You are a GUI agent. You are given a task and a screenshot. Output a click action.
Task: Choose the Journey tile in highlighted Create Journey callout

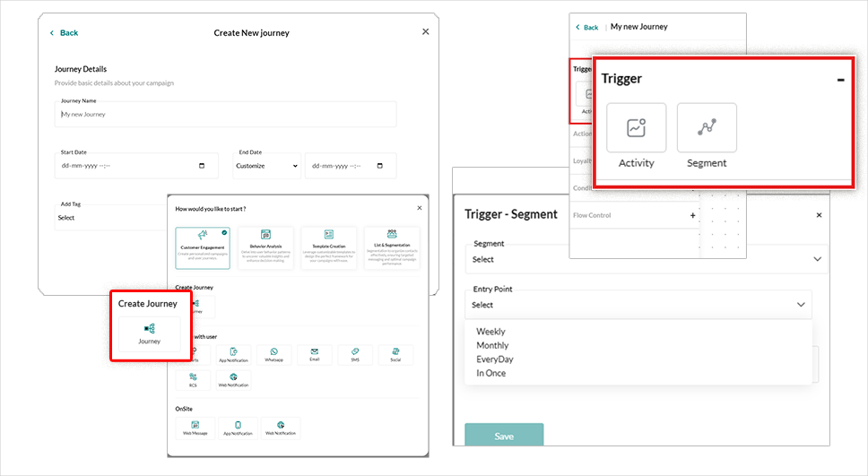point(150,333)
